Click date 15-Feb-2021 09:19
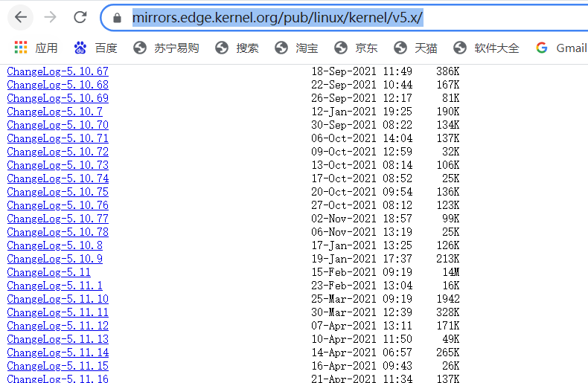Image resolution: width=588 pixels, height=383 pixels. pyautogui.click(x=362, y=272)
